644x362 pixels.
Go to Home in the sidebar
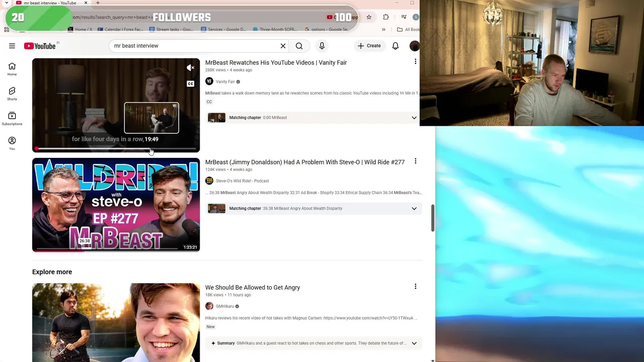point(12,69)
